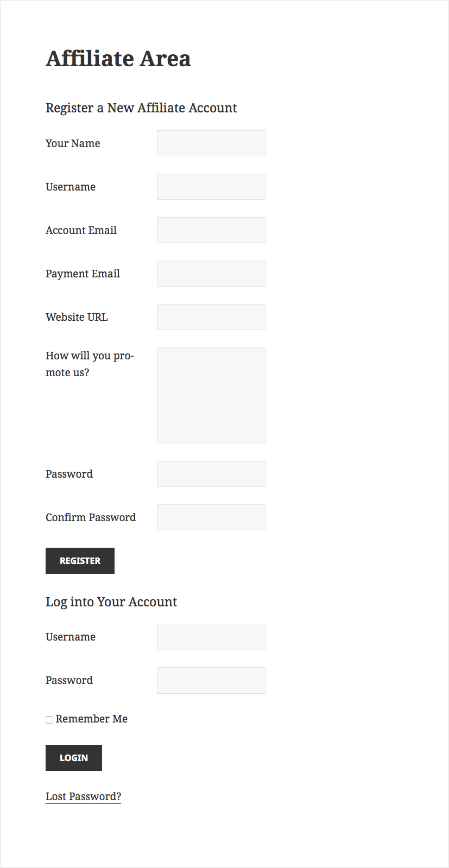Click the REGISTER button
This screenshot has width=449, height=868.
(x=80, y=560)
